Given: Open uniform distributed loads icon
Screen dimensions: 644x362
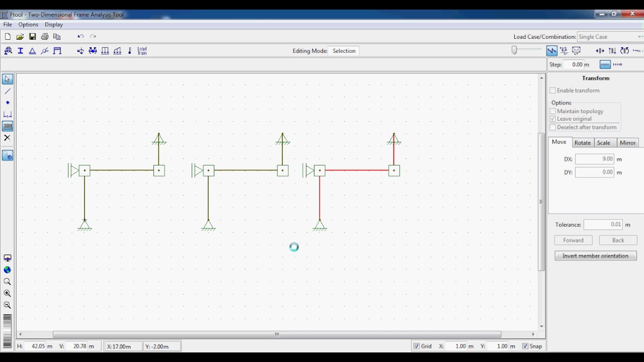Looking at the screenshot, I should 105,51.
